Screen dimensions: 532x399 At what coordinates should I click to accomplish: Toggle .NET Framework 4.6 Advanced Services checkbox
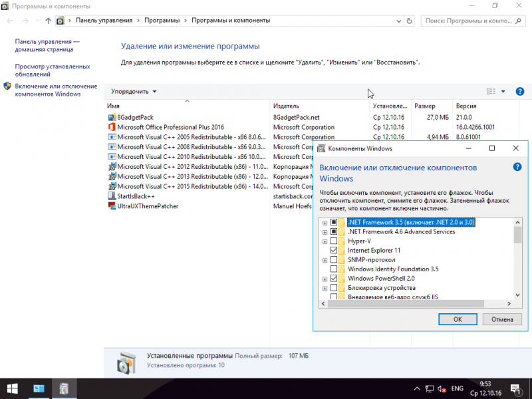tap(334, 231)
